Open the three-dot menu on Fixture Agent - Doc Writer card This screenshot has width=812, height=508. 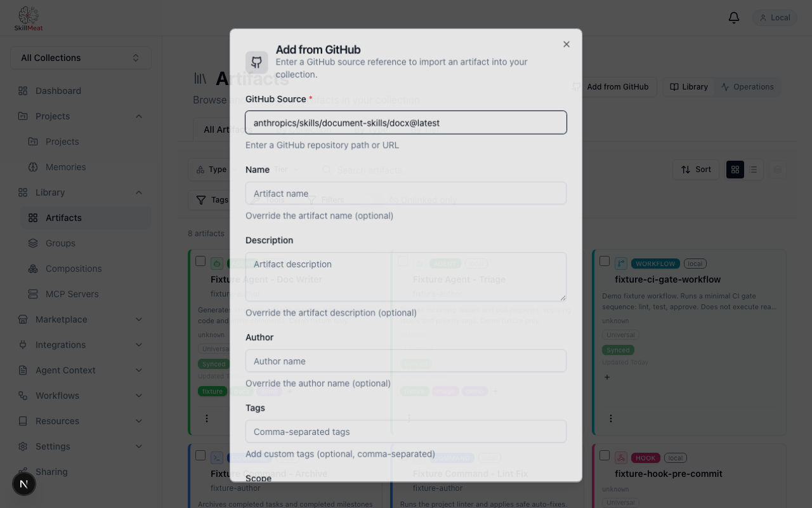[207, 418]
